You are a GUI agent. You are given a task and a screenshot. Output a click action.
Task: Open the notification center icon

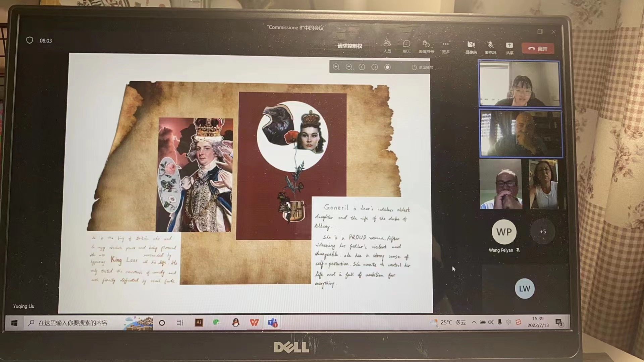tap(559, 322)
